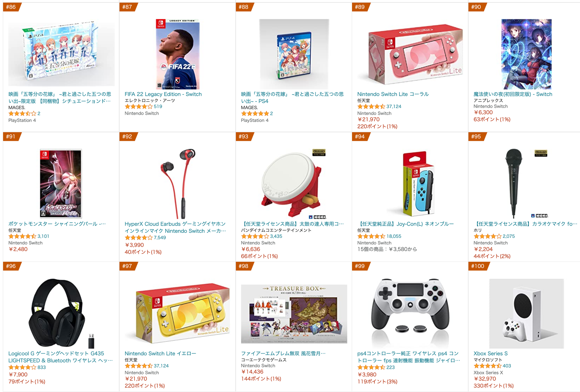View the 37,124 reviews for Switch Lite coral
Screen dimensions: 580x392
(394, 107)
